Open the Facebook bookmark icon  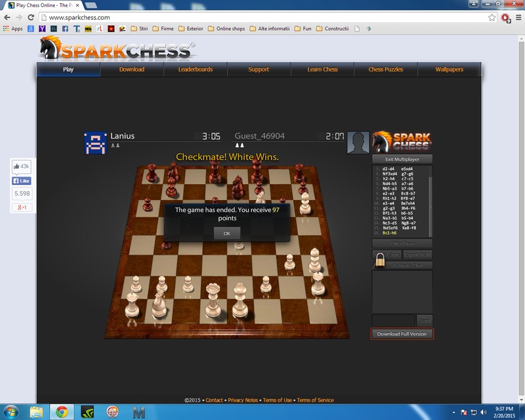click(x=65, y=29)
